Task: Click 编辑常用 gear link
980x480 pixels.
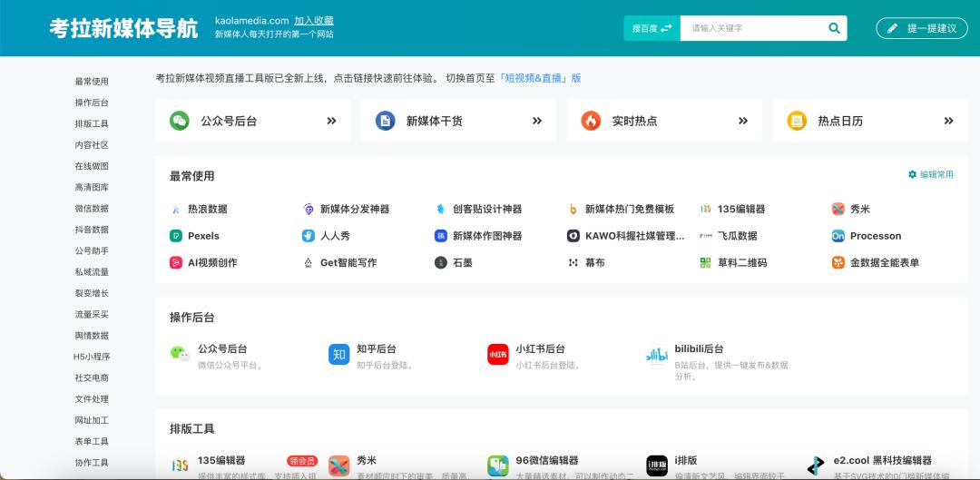Action: pyautogui.click(x=931, y=174)
